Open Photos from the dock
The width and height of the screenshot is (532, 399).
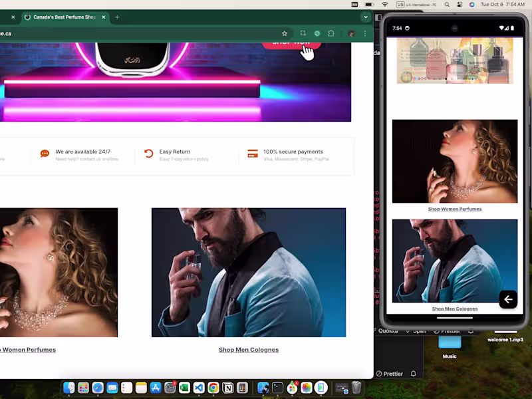tap(307, 388)
